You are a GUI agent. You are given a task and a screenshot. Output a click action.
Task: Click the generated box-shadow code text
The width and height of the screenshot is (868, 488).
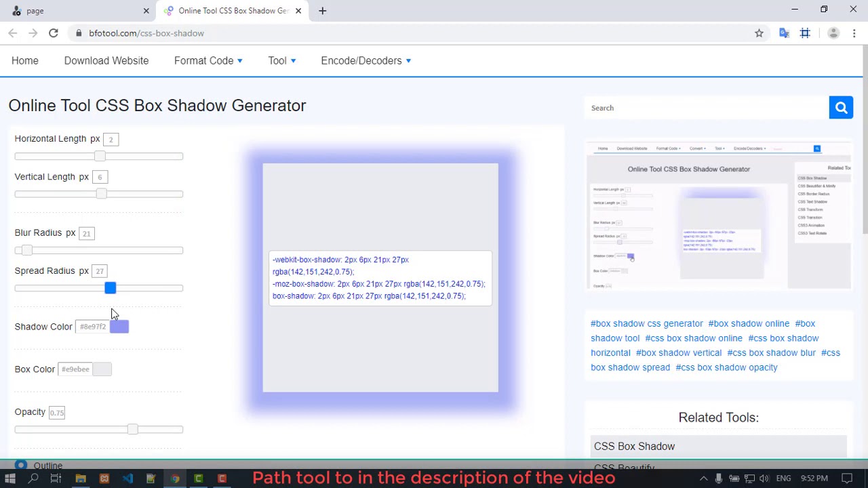(x=380, y=278)
